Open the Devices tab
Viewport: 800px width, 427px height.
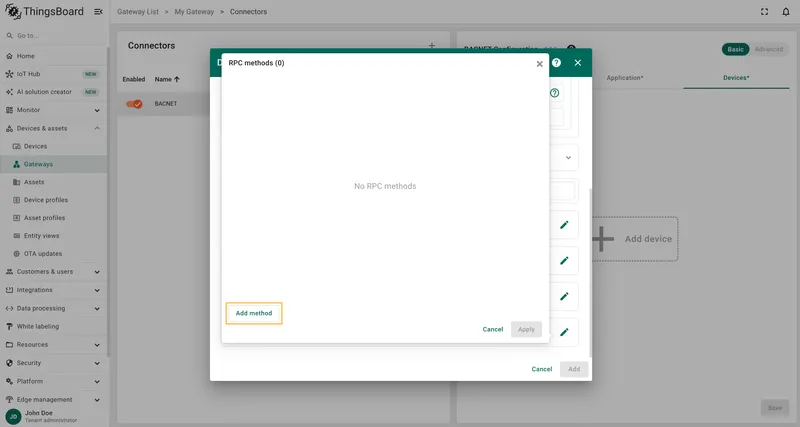(x=736, y=78)
